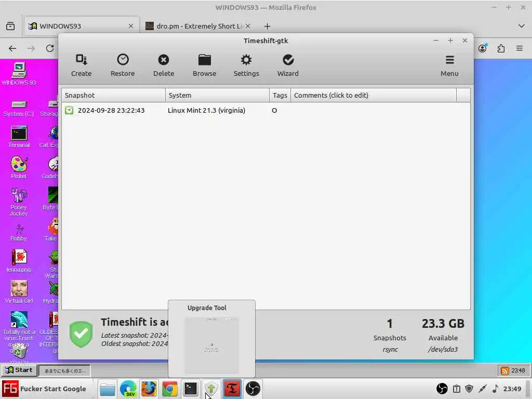Open the FG Start menu
532x399 pixels.
tap(45, 389)
